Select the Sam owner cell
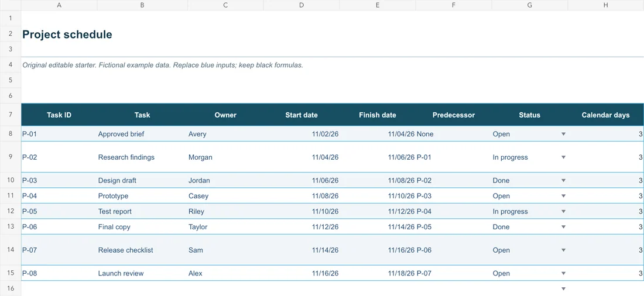Viewport: 644px width, 296px height. [225, 250]
